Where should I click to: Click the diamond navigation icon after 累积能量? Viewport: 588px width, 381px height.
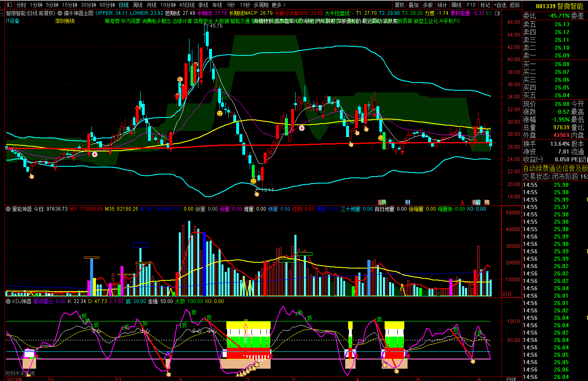pyautogui.click(x=489, y=13)
